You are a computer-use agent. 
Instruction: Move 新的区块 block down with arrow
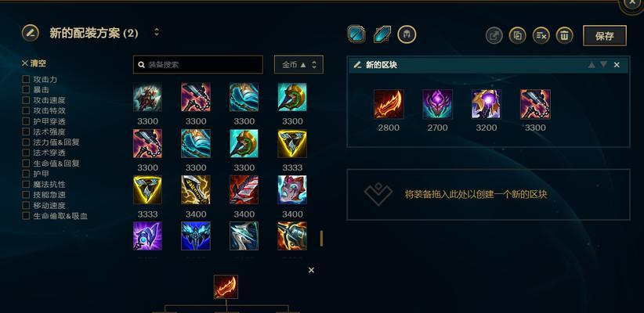click(603, 64)
